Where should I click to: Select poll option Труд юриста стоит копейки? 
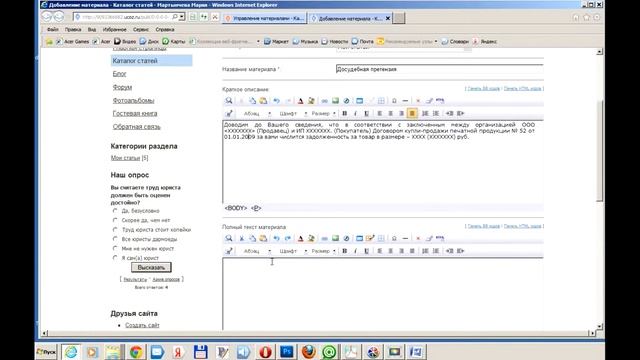point(115,229)
